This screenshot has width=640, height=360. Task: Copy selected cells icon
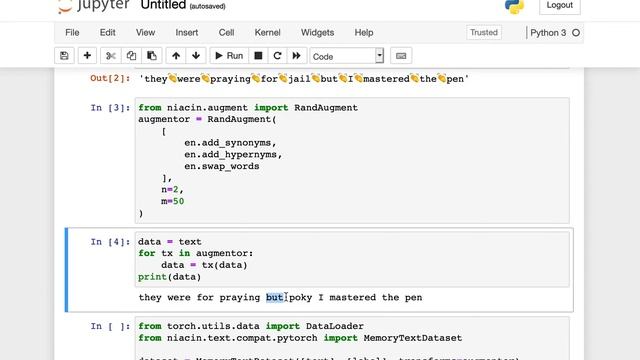tap(131, 56)
